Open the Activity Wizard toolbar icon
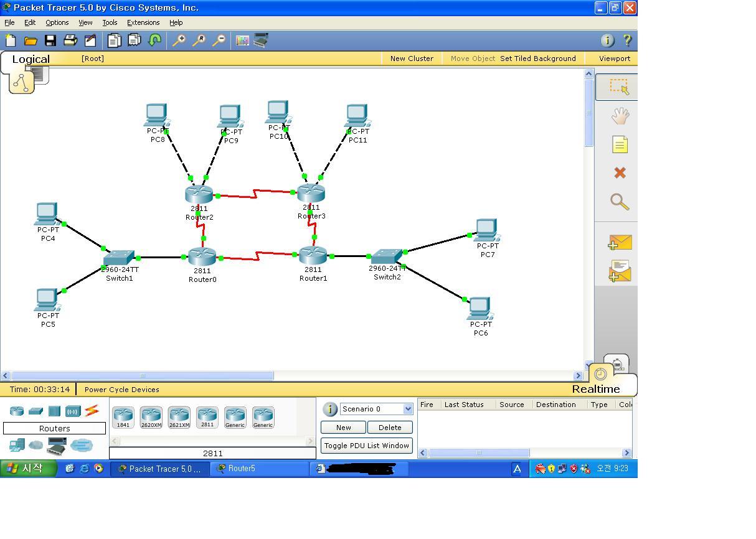 click(90, 40)
